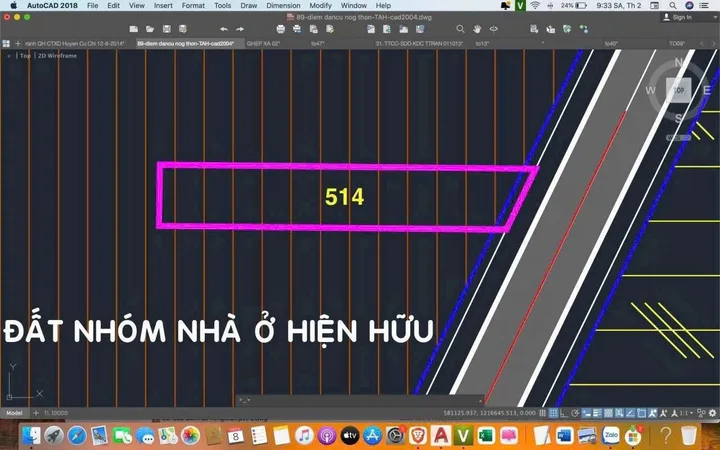
Task: Click the Open folder toolbar icon
Action: [x=150, y=29]
